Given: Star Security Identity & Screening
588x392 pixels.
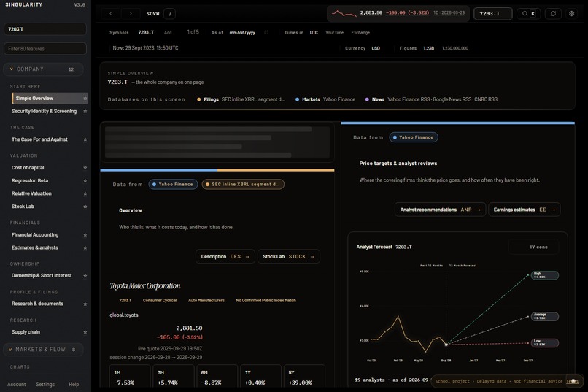Looking at the screenshot, I should (85, 112).
